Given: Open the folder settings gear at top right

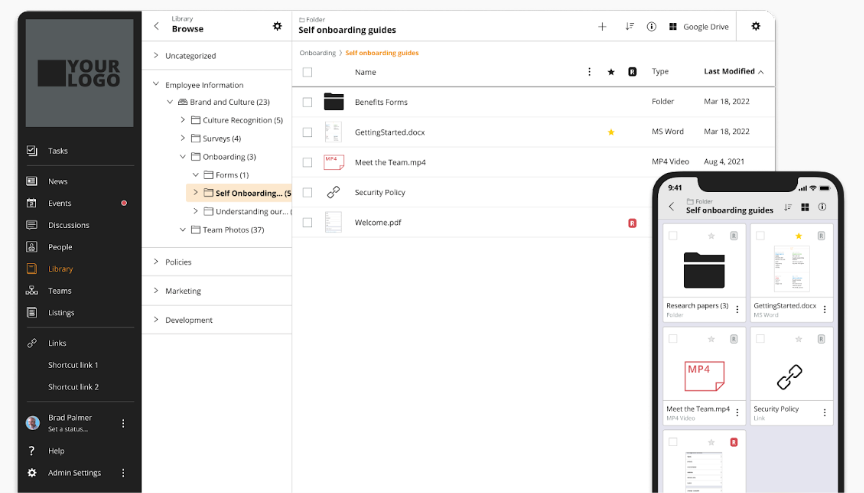Looking at the screenshot, I should (x=755, y=27).
